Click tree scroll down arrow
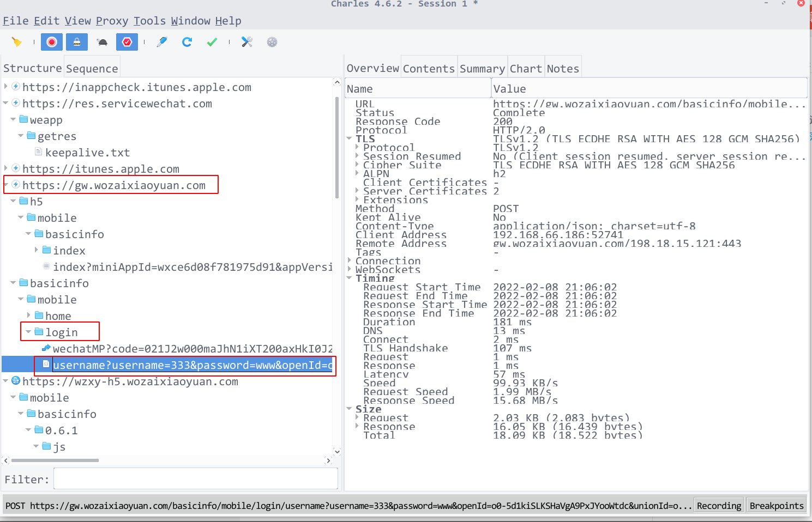812x522 pixels. click(x=337, y=451)
